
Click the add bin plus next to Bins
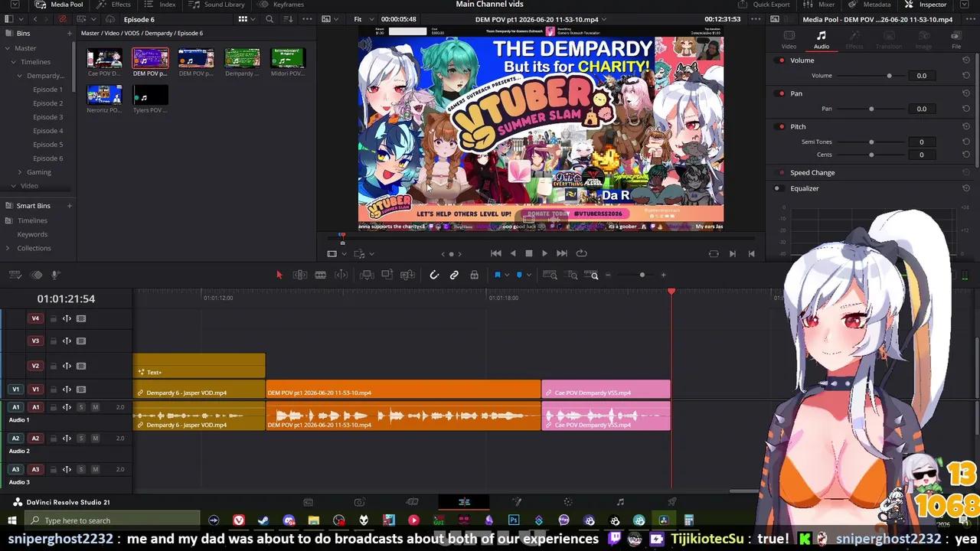70,34
